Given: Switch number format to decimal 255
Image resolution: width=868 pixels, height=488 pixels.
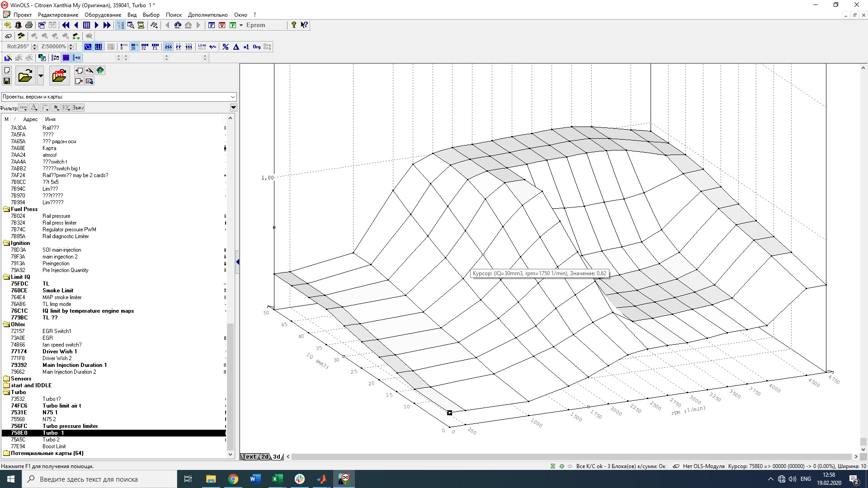Looking at the screenshot, I should click(x=168, y=47).
